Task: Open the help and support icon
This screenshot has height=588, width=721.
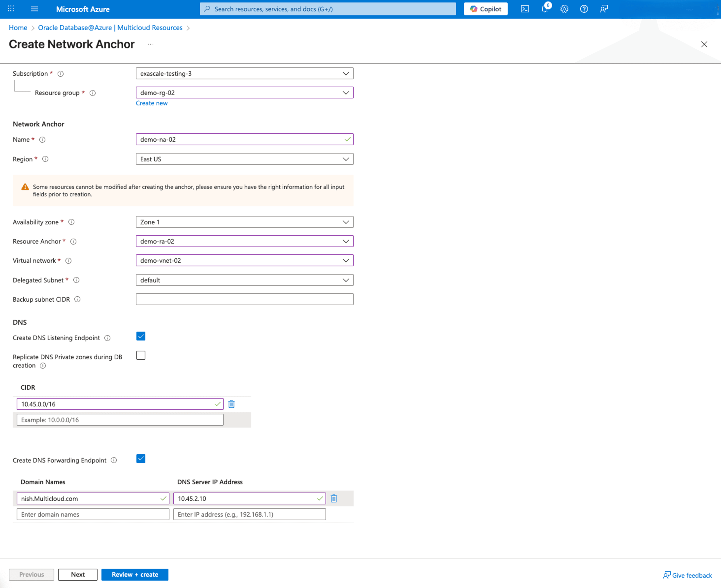Action: pos(584,9)
